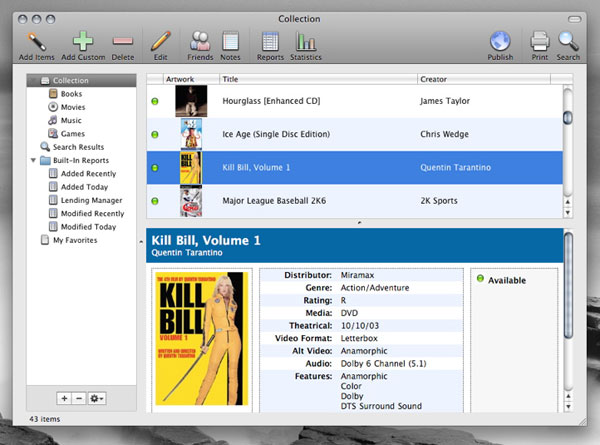This screenshot has width=600, height=445.
Task: Sort list by Title column header
Action: pos(315,78)
